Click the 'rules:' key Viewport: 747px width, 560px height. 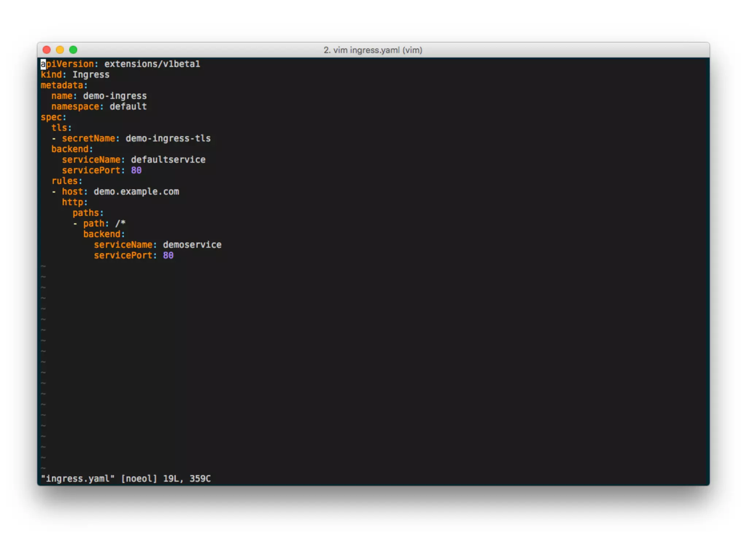pyautogui.click(x=66, y=181)
